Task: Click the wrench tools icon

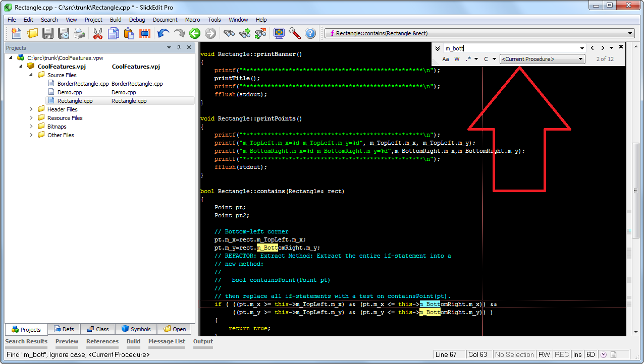Action: [x=295, y=33]
